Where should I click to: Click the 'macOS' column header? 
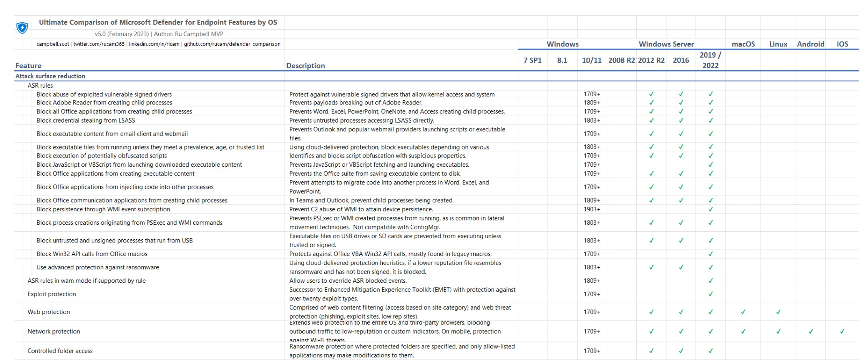[743, 44]
